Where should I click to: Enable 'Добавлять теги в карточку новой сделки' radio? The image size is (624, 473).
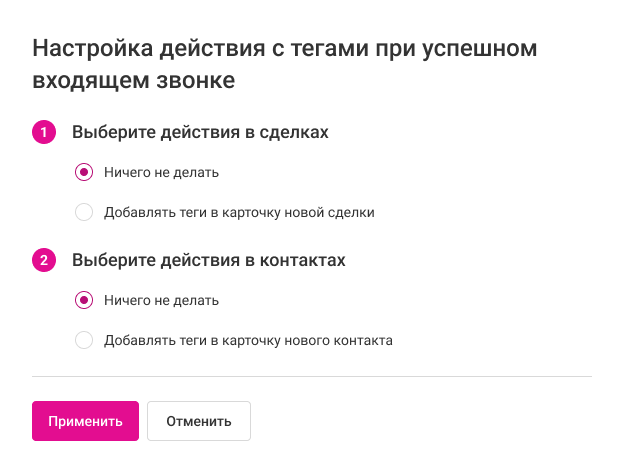tap(84, 212)
